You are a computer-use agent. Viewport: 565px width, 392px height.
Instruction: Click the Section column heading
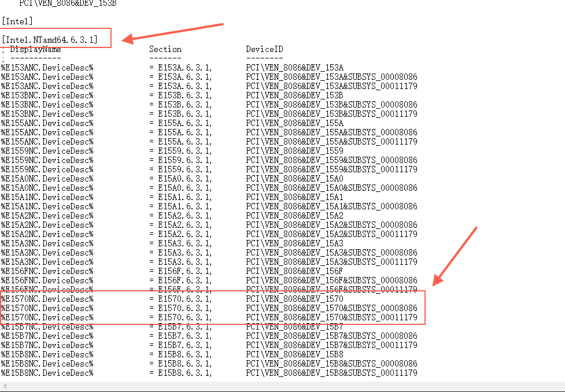click(x=165, y=49)
